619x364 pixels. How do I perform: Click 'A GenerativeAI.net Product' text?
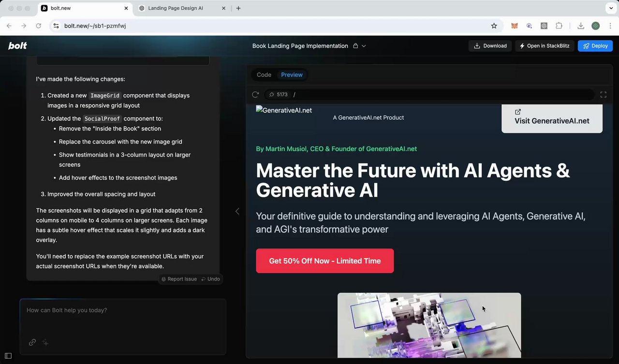(x=368, y=117)
